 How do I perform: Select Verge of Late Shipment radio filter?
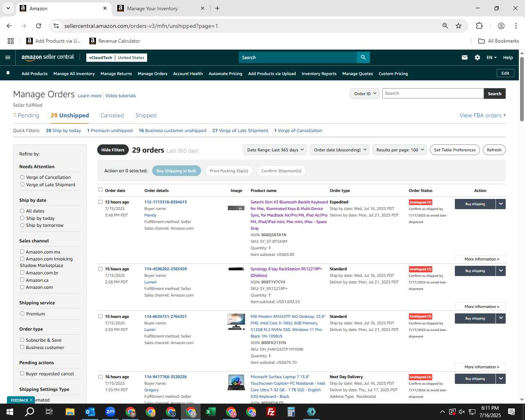point(22,185)
